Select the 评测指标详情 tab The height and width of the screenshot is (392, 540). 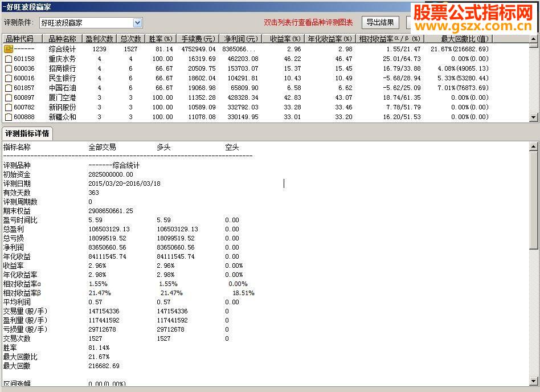(27, 134)
